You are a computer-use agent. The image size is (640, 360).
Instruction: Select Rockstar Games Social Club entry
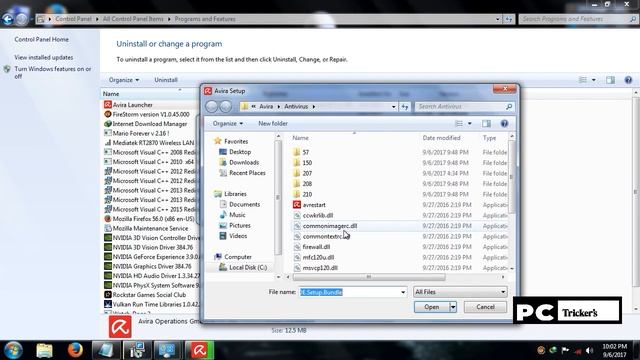pos(149,295)
